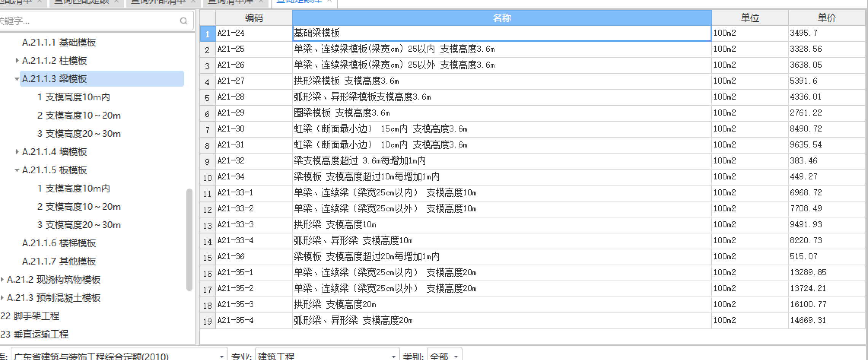Click price cell 7708.49
Image resolution: width=868 pixels, height=360 pixels.
827,209
